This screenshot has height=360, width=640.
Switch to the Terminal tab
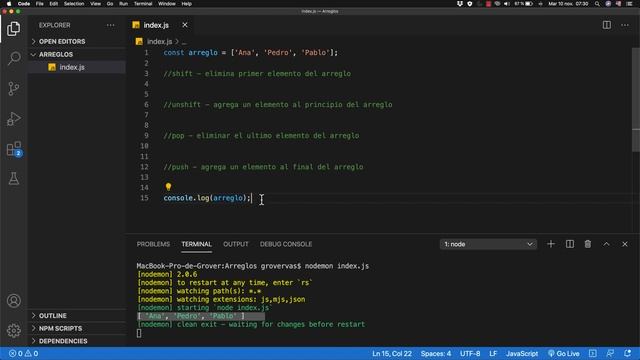coord(196,244)
